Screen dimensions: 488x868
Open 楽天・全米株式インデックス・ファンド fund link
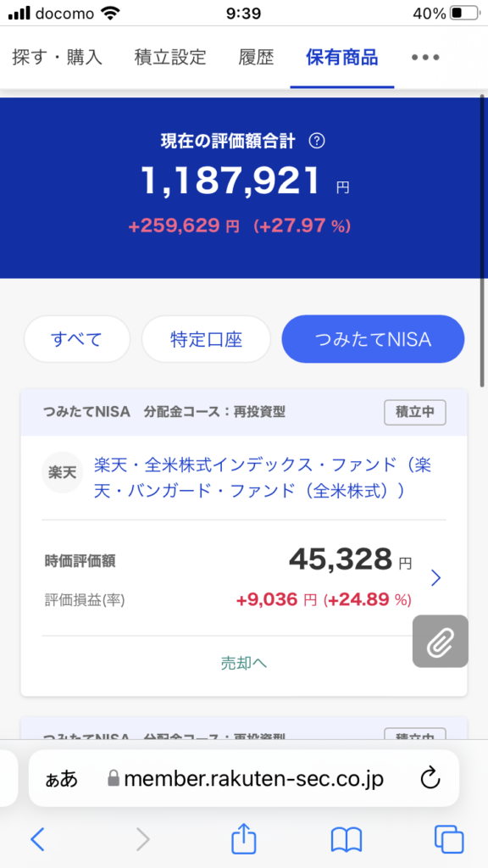(263, 477)
